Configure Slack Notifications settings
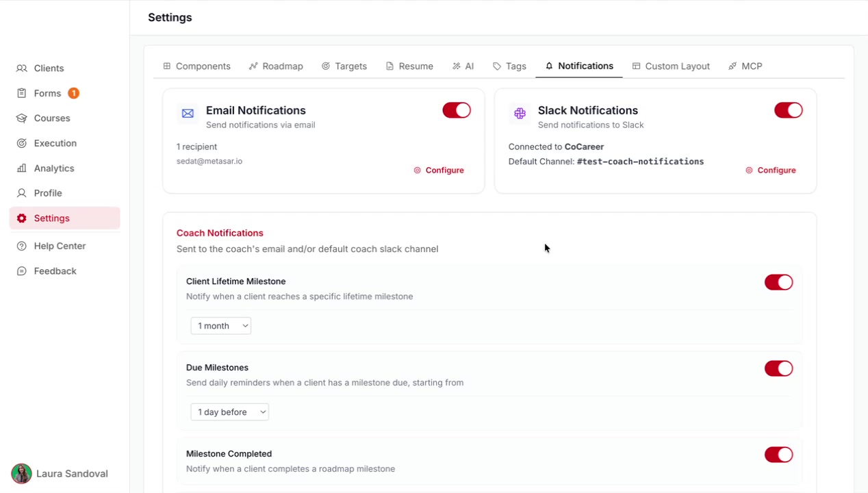This screenshot has width=868, height=493. point(771,170)
